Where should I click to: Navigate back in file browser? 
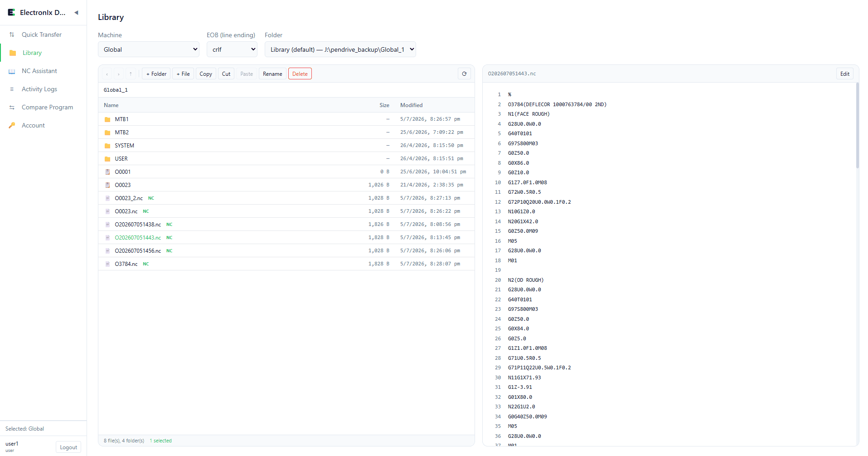point(107,74)
